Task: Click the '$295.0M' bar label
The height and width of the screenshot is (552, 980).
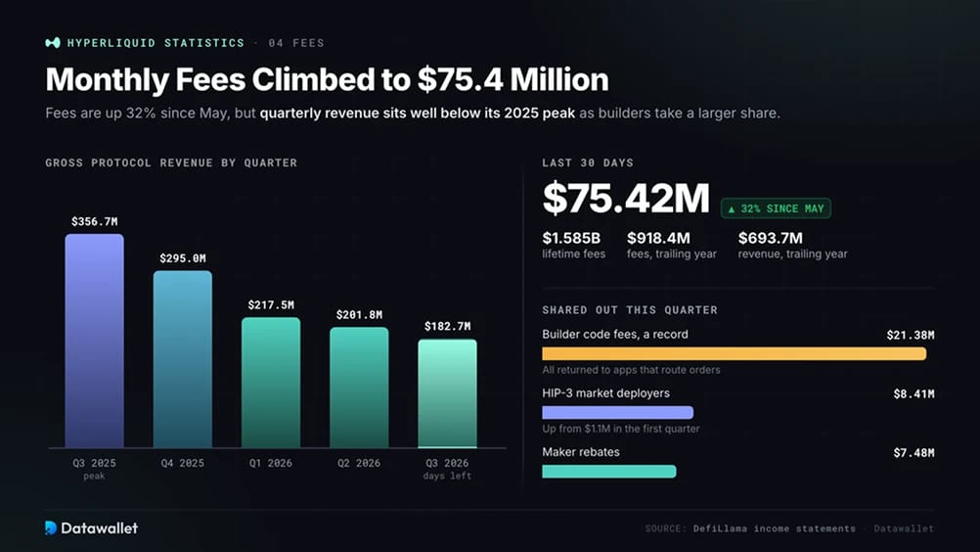Action: (x=183, y=258)
